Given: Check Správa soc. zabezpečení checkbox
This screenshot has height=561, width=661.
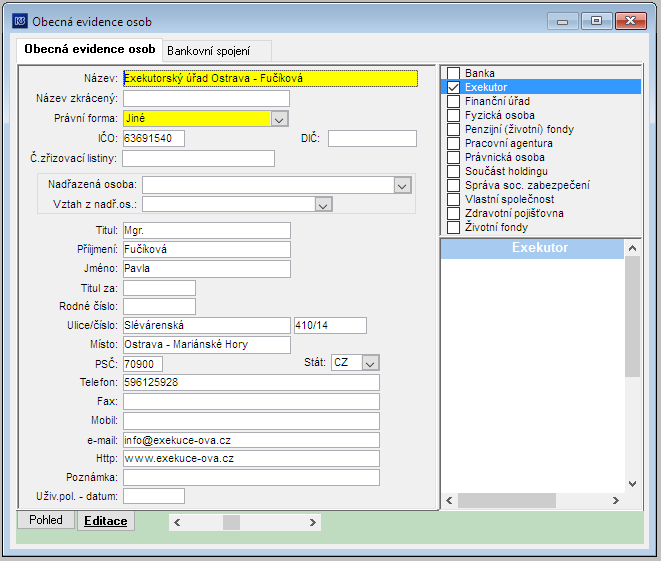Looking at the screenshot, I should click(453, 185).
